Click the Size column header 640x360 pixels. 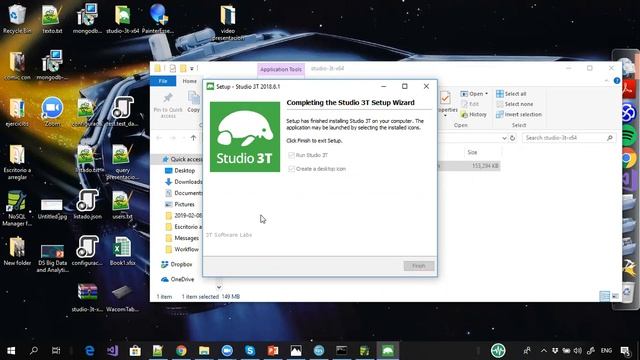pyautogui.click(x=472, y=152)
